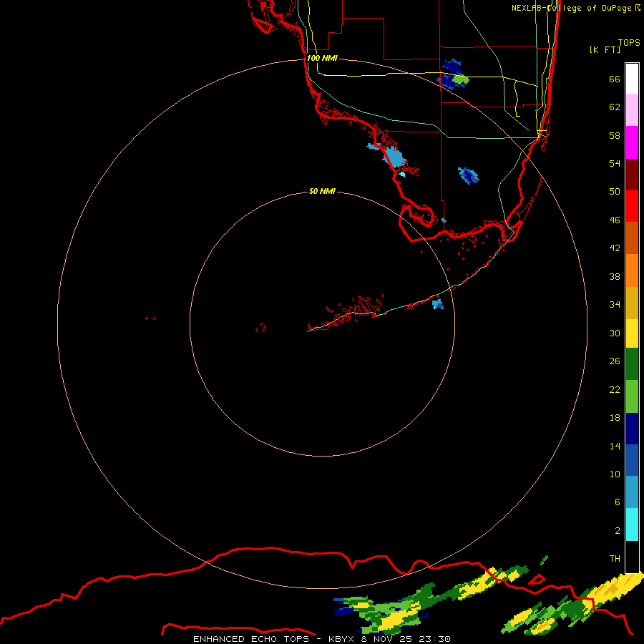Screen dimensions: 644x644
Task: Select the gold legend swatch near 34
Action: click(x=632, y=303)
